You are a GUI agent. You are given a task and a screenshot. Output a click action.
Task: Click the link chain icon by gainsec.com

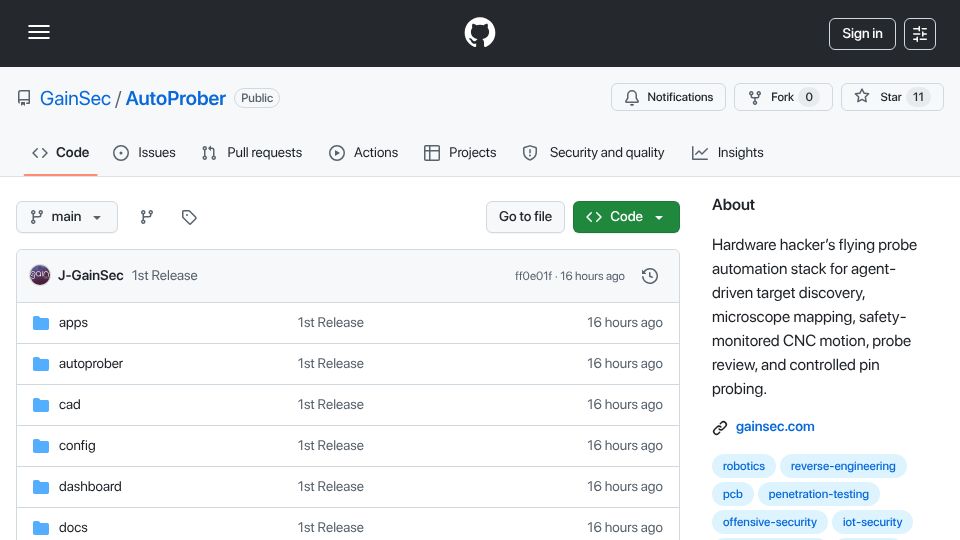(720, 427)
